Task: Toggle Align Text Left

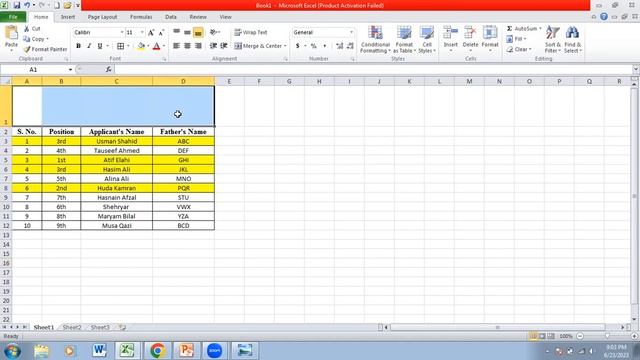Action: pos(176,46)
